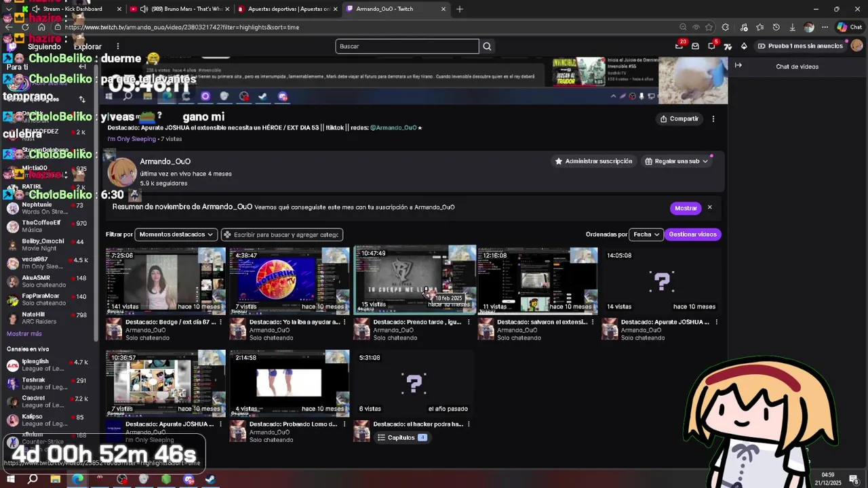Open Steam from the Windows taskbar

[210, 479]
